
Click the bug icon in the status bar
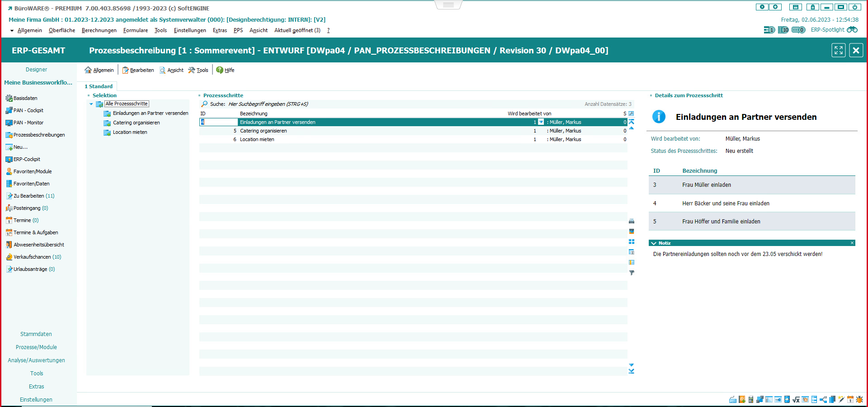coord(859,399)
